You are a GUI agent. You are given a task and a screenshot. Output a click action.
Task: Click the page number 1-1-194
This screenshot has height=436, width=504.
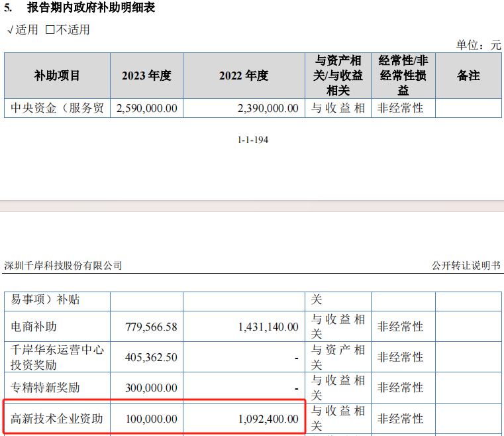tap(252, 140)
